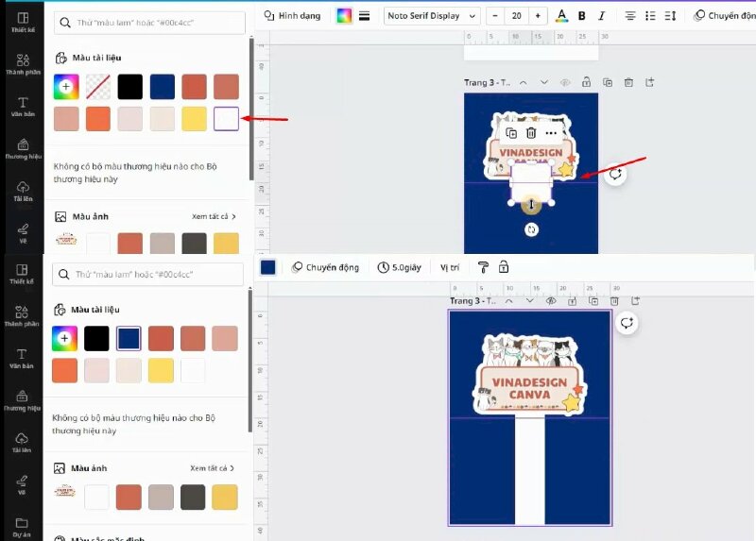This screenshot has height=541, width=756.
Task: Toggle bold text formatting
Action: 581,15
